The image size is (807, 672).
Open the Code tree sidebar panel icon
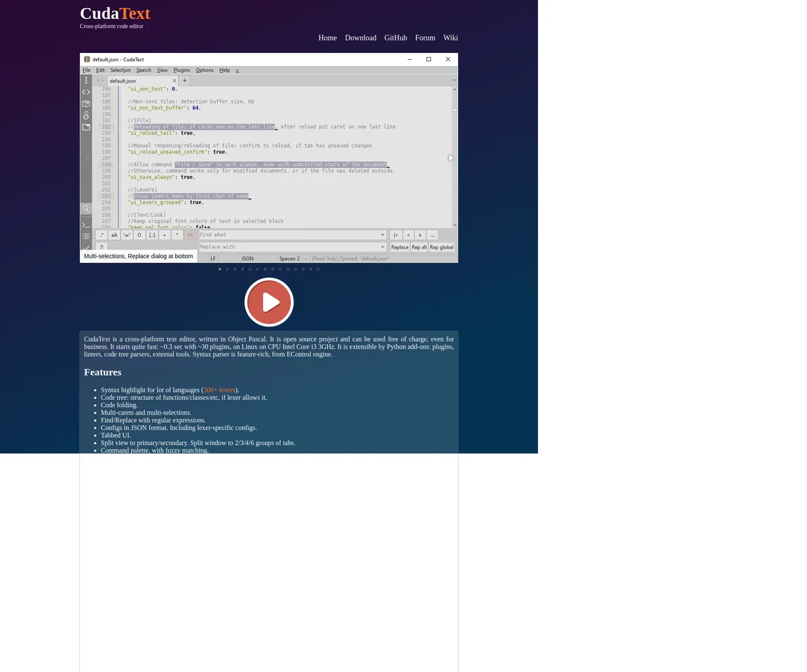click(x=86, y=92)
